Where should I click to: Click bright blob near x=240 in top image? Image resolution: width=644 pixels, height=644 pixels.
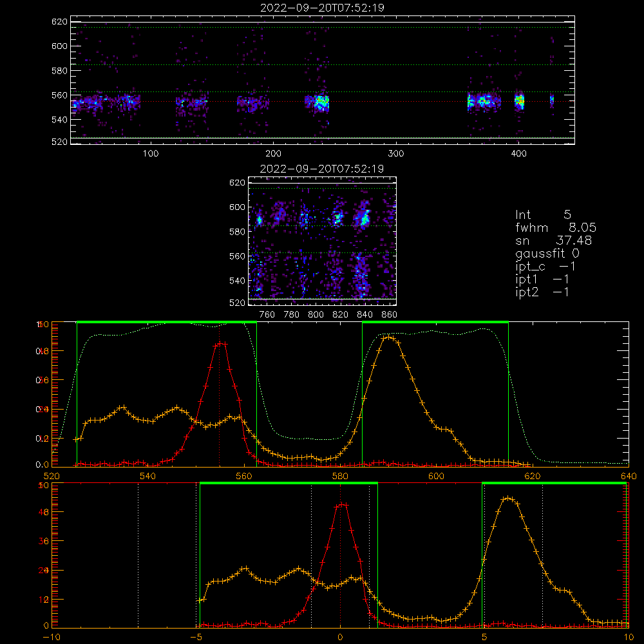321,102
